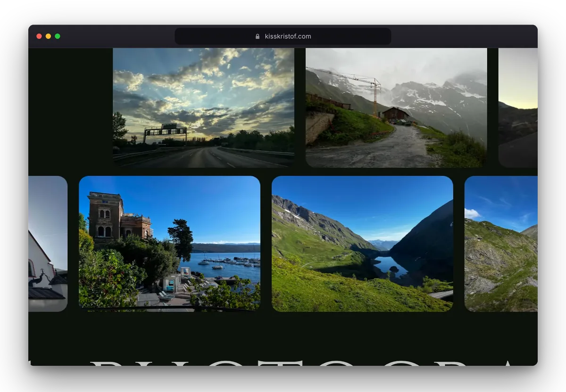Open the cropped dusk mountain photo at top right
The width and height of the screenshot is (566, 392).
click(518, 107)
